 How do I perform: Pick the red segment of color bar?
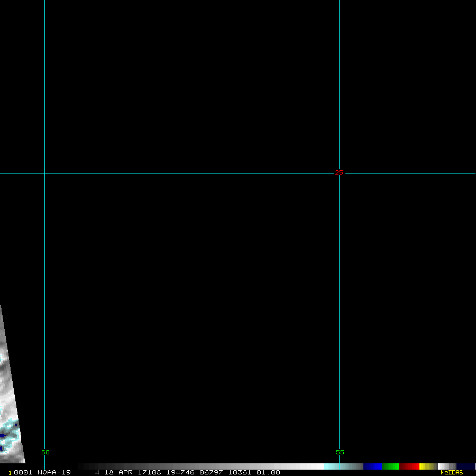(x=409, y=466)
